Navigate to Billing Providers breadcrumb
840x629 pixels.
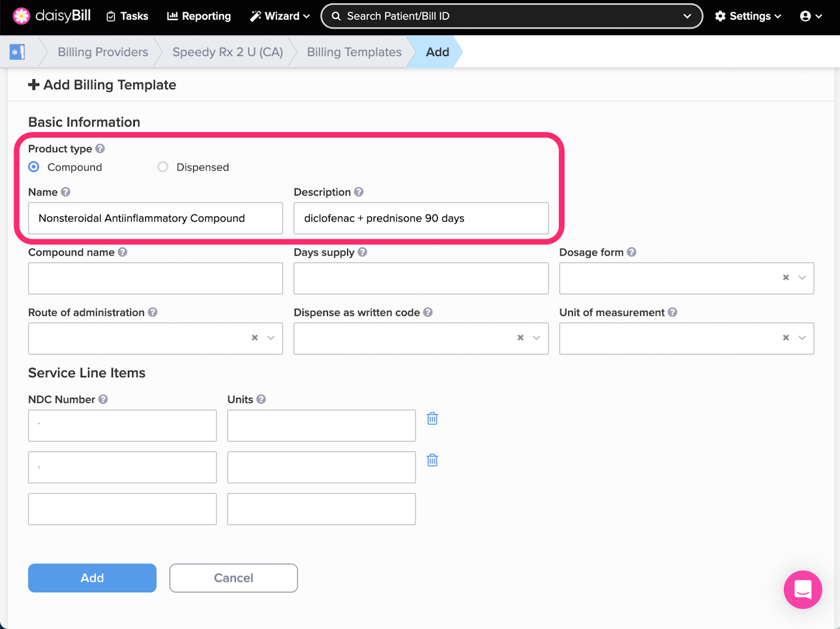(102, 52)
